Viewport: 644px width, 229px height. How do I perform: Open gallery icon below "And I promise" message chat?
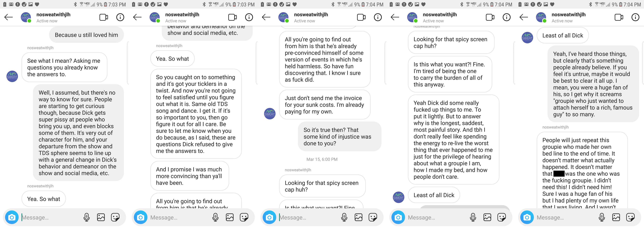230,217
